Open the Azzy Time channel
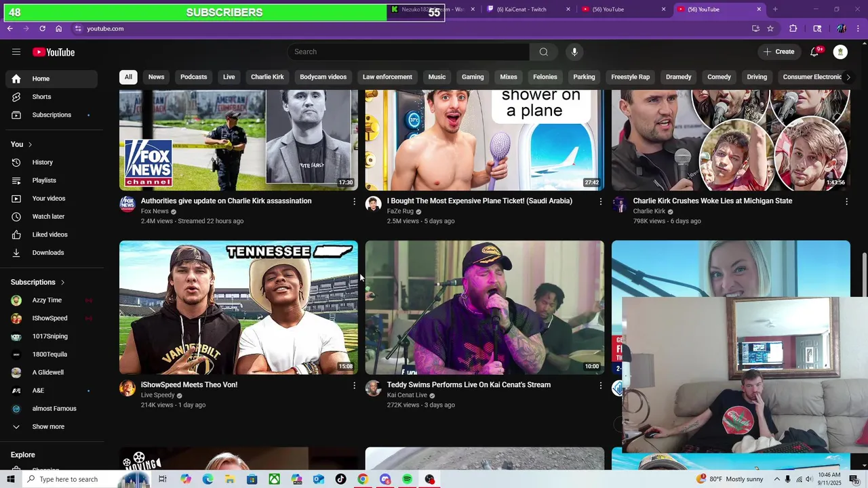868x488 pixels. point(52,300)
